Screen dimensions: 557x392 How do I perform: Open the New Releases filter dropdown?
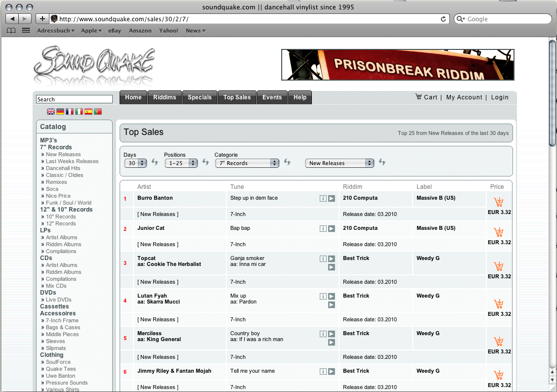click(x=340, y=163)
